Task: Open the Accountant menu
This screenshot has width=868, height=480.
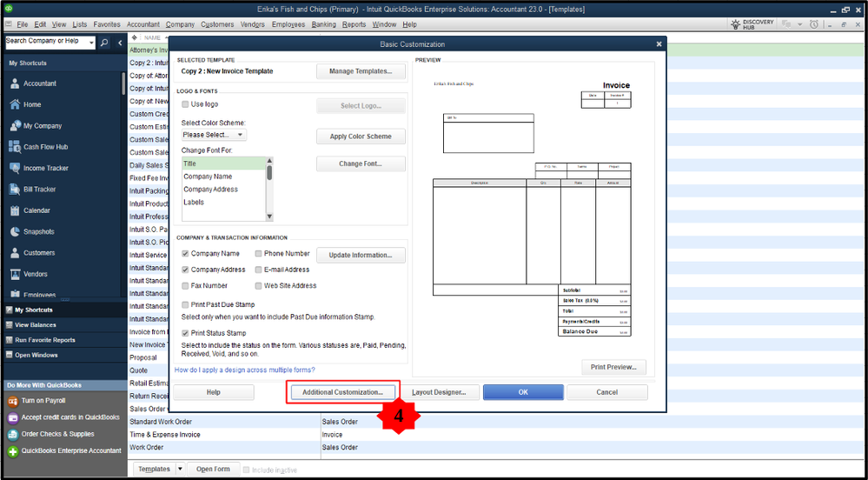Action: pyautogui.click(x=143, y=24)
